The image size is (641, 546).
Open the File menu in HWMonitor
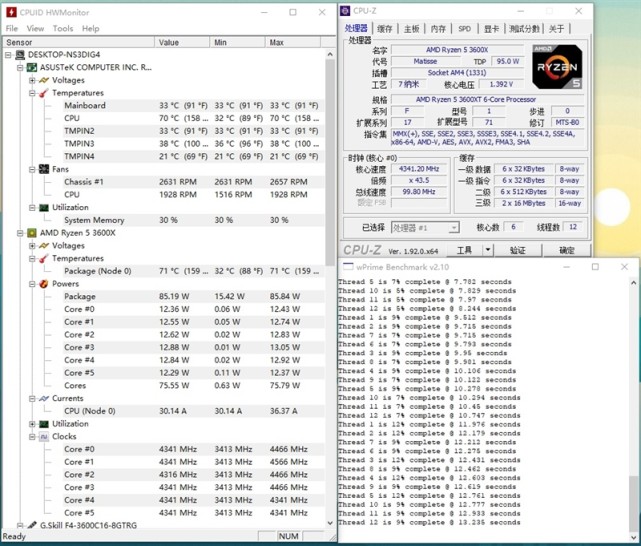coord(11,29)
